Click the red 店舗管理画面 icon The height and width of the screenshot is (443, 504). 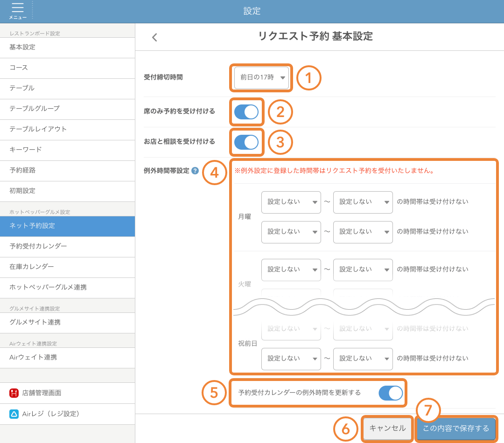click(14, 393)
